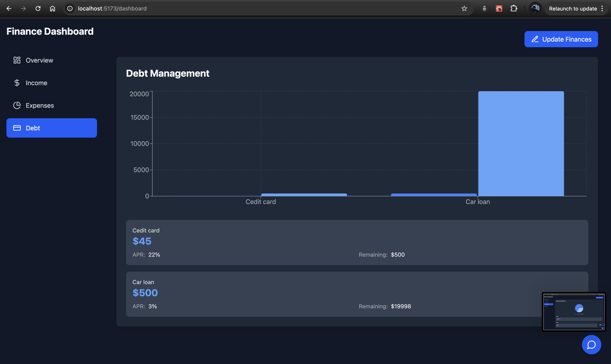Open the browser three-dot menu
The height and width of the screenshot is (364, 611).
(602, 9)
